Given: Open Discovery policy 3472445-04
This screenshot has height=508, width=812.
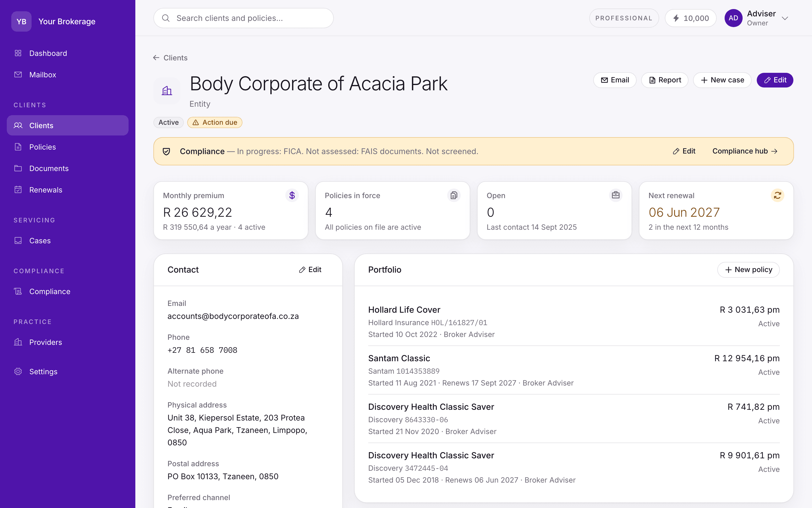Looking at the screenshot, I should pyautogui.click(x=574, y=467).
